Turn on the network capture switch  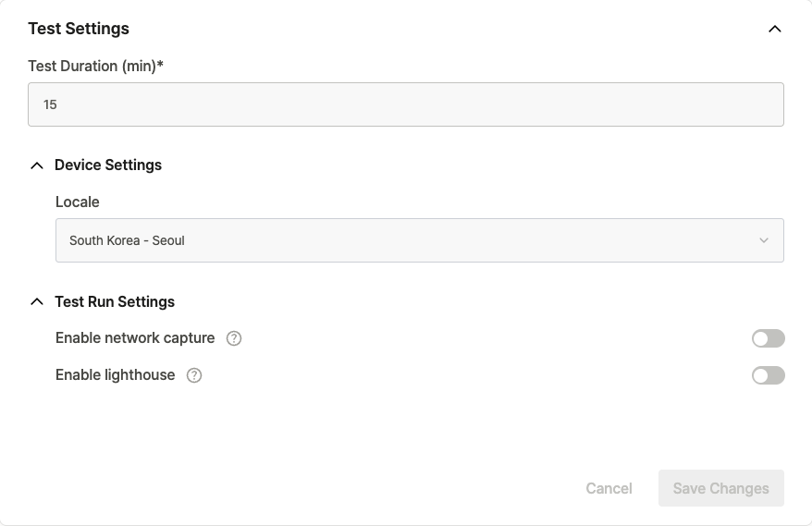pyautogui.click(x=769, y=338)
